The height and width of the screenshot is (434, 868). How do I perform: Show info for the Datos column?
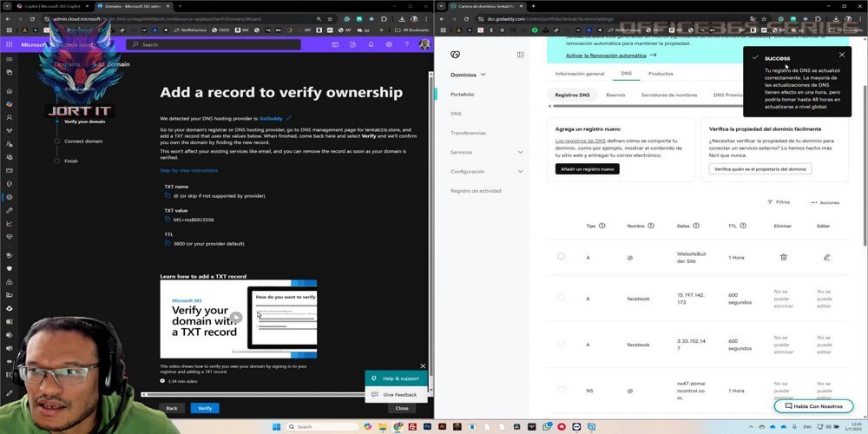click(696, 226)
